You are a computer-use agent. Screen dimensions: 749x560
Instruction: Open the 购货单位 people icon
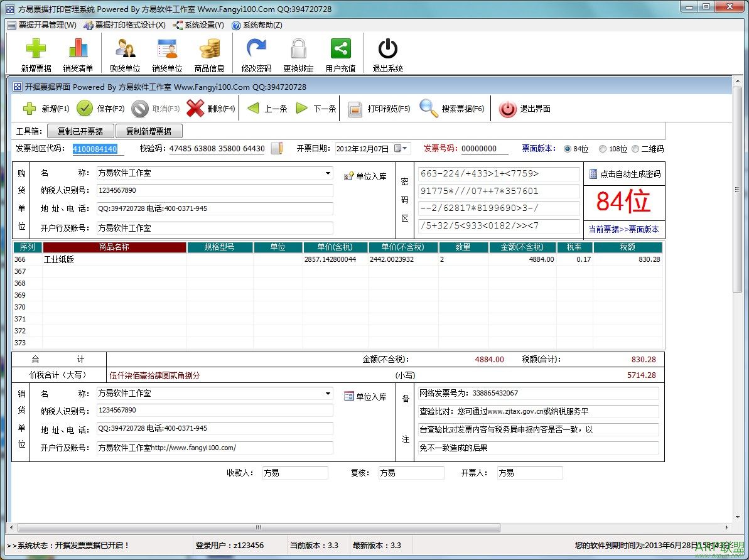click(x=125, y=50)
